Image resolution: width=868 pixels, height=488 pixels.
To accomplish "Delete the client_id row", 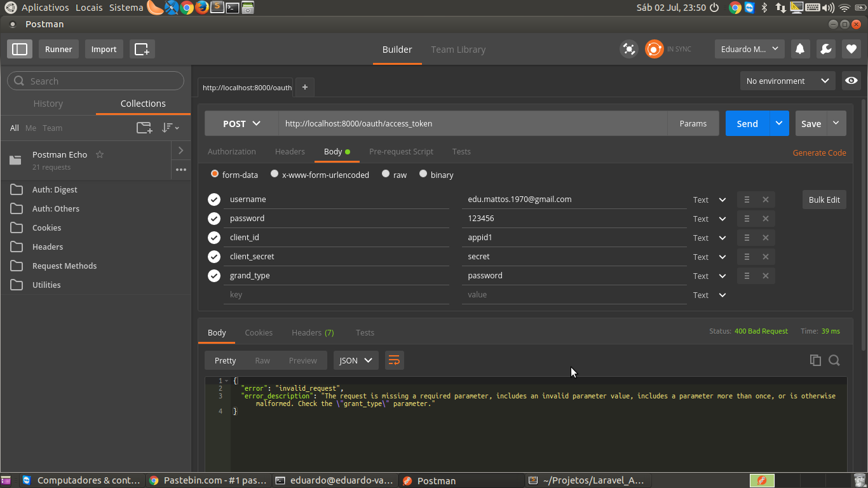I will coord(766,238).
